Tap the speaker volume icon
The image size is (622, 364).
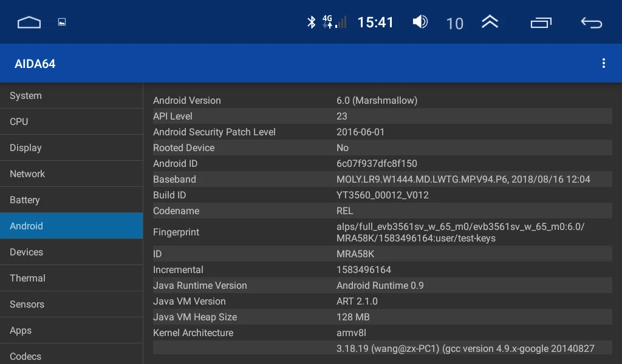coord(420,22)
